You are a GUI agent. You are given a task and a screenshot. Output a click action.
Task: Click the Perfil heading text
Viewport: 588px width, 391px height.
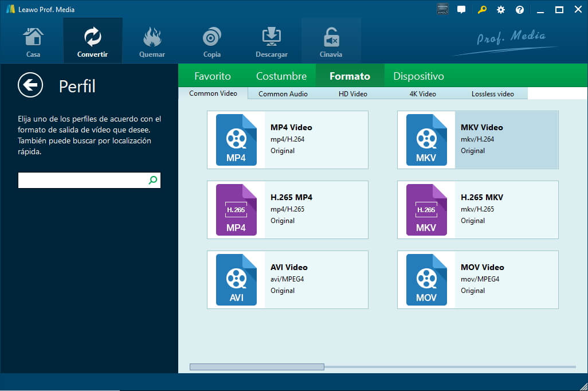coord(77,87)
